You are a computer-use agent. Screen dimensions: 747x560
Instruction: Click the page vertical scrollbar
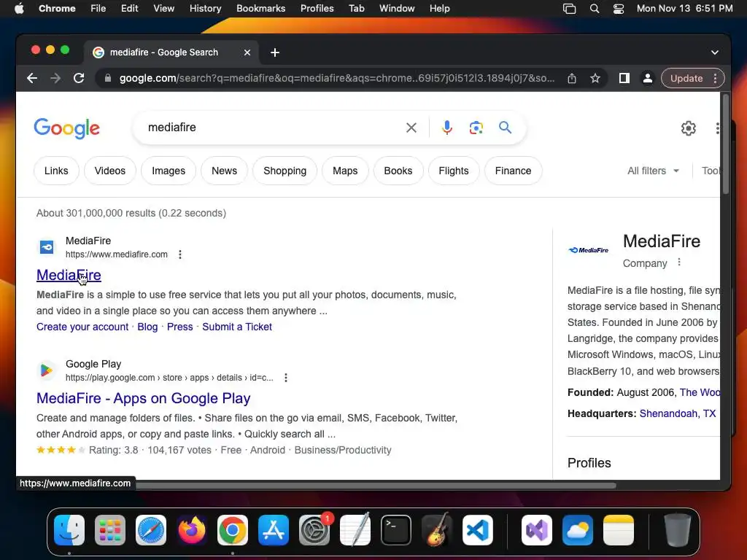(x=726, y=145)
